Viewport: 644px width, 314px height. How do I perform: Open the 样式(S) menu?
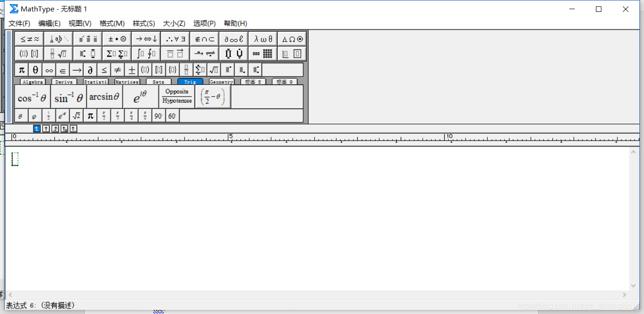pyautogui.click(x=143, y=23)
